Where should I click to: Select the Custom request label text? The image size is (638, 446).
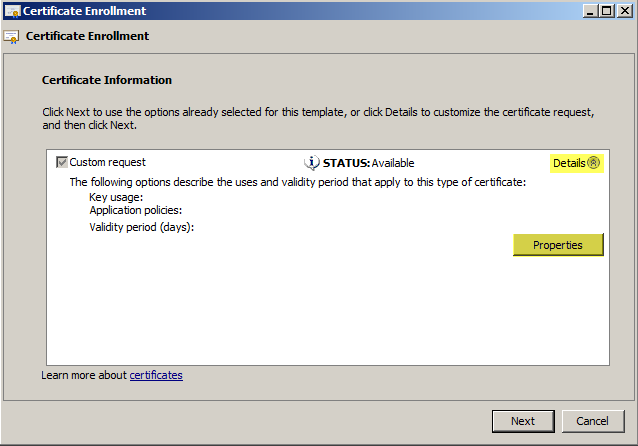click(x=107, y=162)
